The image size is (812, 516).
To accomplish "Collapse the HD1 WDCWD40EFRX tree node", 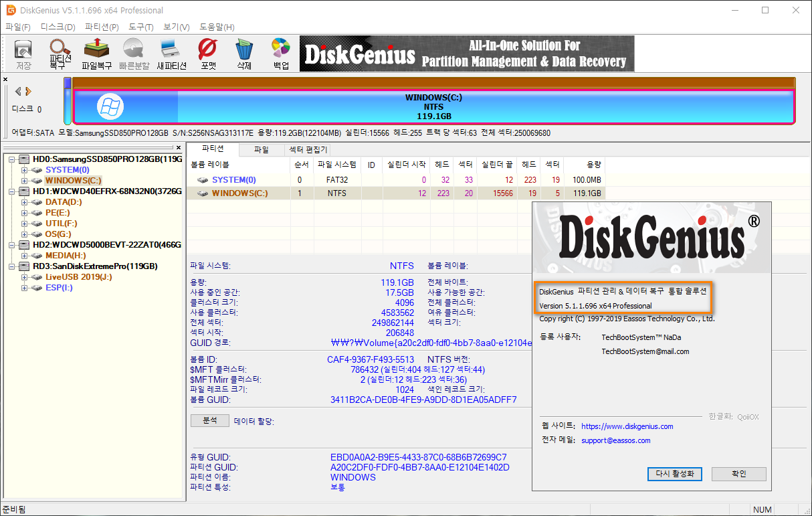I will pyautogui.click(x=12, y=191).
